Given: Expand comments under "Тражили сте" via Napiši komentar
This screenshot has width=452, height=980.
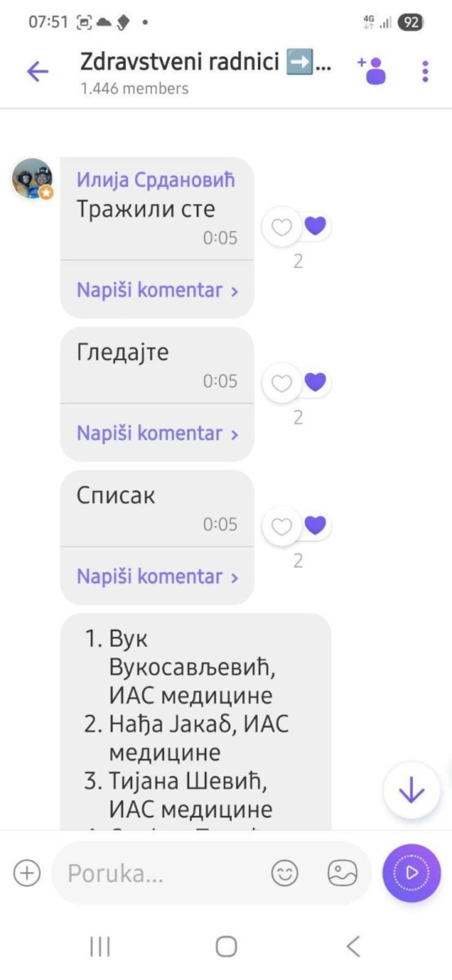Looking at the screenshot, I should point(157,290).
